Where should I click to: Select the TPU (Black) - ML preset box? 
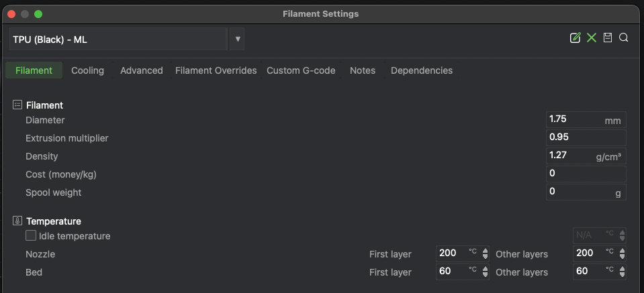pos(118,39)
